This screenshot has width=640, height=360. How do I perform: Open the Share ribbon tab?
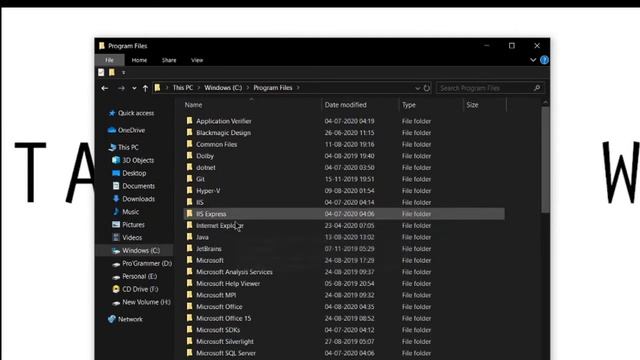[x=169, y=60]
